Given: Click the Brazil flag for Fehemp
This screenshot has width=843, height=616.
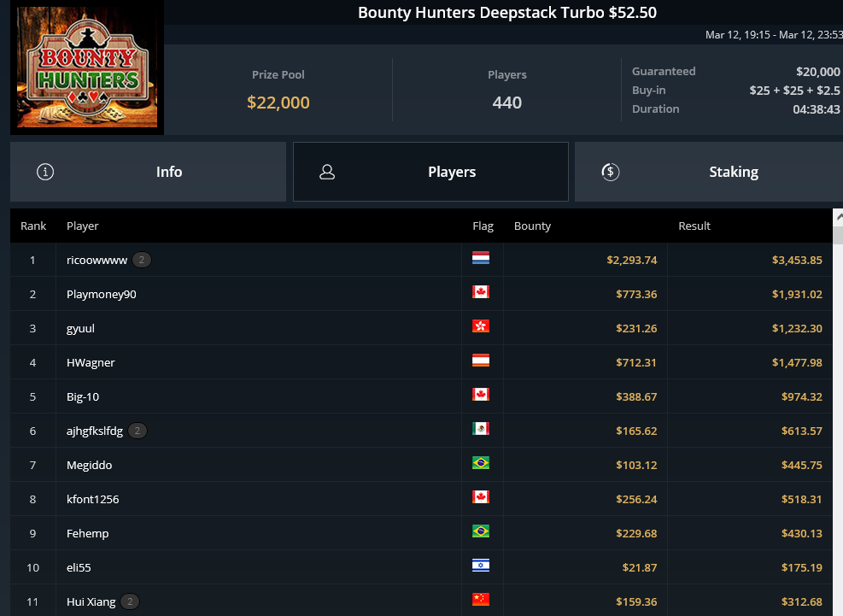Looking at the screenshot, I should pyautogui.click(x=481, y=531).
